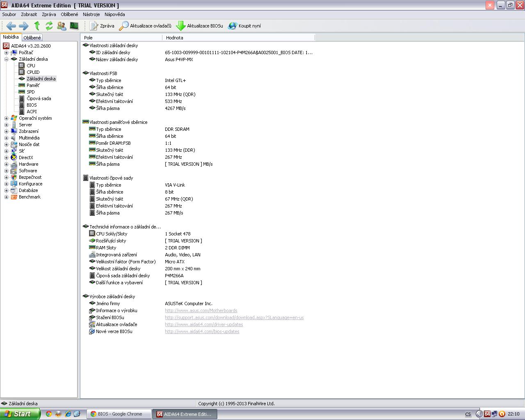Expand the Nosiče dat tree node
The height and width of the screenshot is (420, 525).
[x=6, y=144]
